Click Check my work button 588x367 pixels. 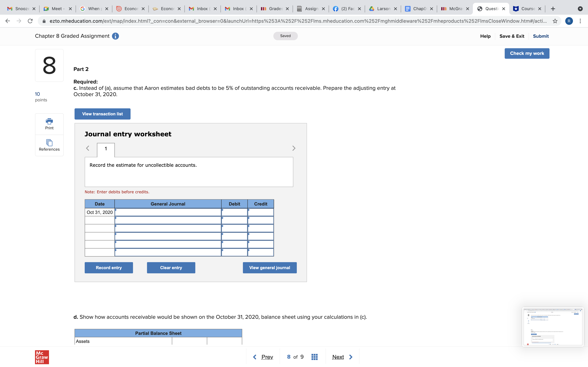pos(527,53)
